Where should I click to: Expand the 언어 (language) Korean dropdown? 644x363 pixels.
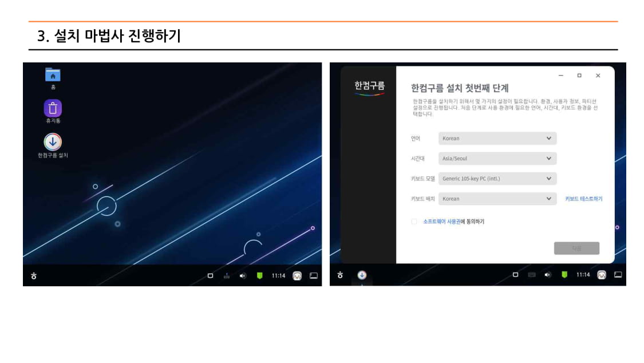497,139
